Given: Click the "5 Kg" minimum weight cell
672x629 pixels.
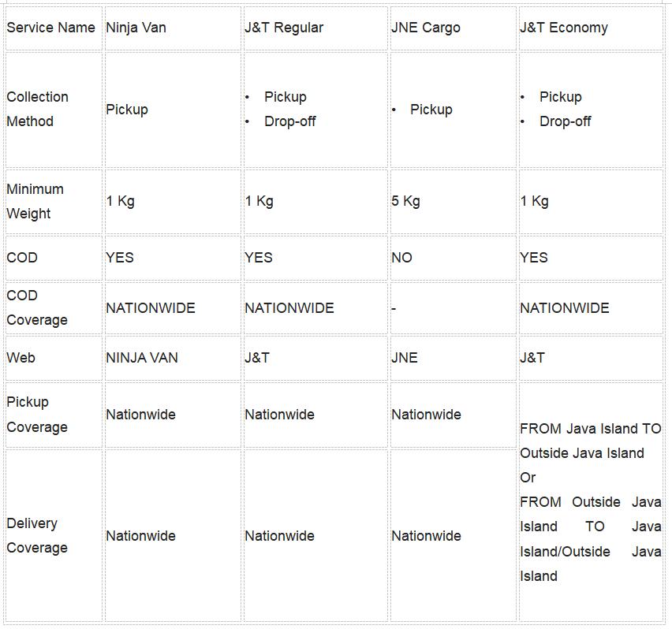Looking at the screenshot, I should (405, 201).
